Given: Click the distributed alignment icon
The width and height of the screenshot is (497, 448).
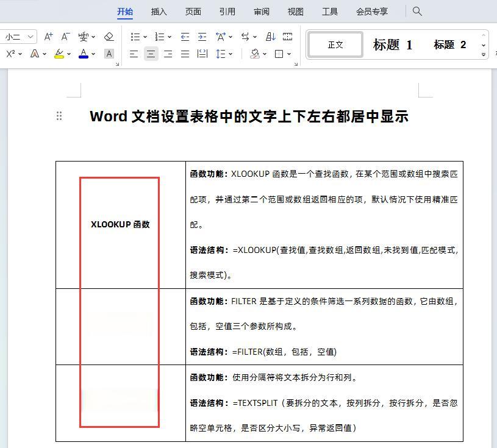Looking at the screenshot, I should [202, 54].
